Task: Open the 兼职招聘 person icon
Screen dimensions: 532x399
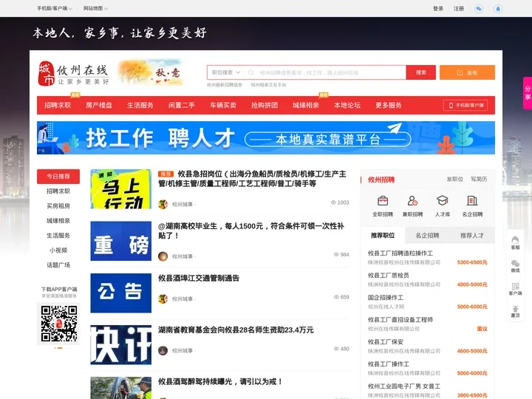Action: 412,201
